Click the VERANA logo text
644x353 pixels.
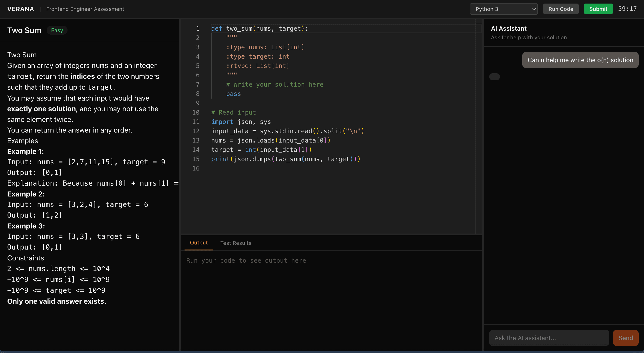pyautogui.click(x=20, y=9)
